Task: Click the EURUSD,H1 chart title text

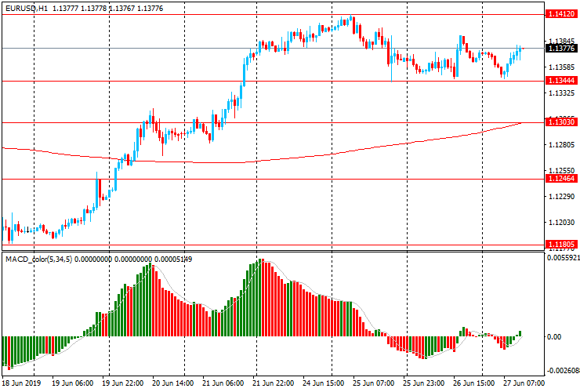Action: [27, 8]
